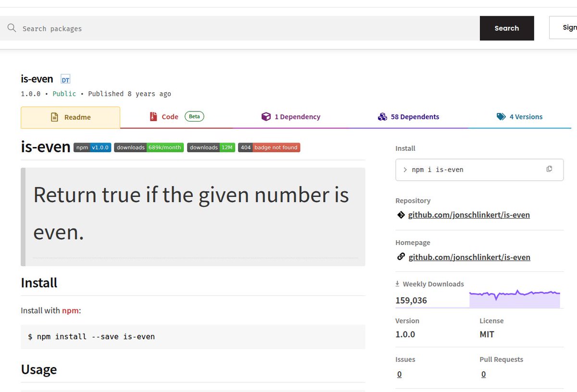The height and width of the screenshot is (392, 577).
Task: Click the npm v1.0.0 badge
Action: (x=92, y=147)
